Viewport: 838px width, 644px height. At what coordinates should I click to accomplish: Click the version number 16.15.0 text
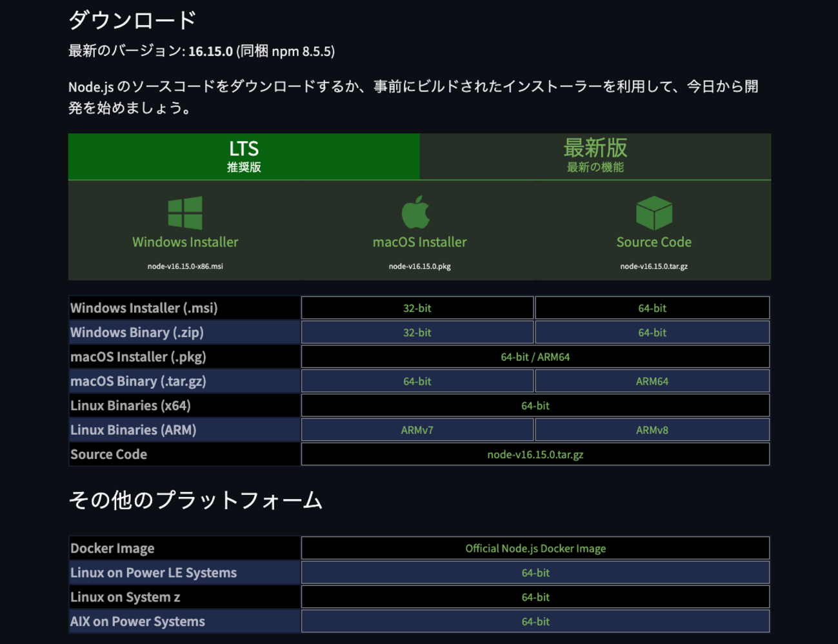point(210,52)
